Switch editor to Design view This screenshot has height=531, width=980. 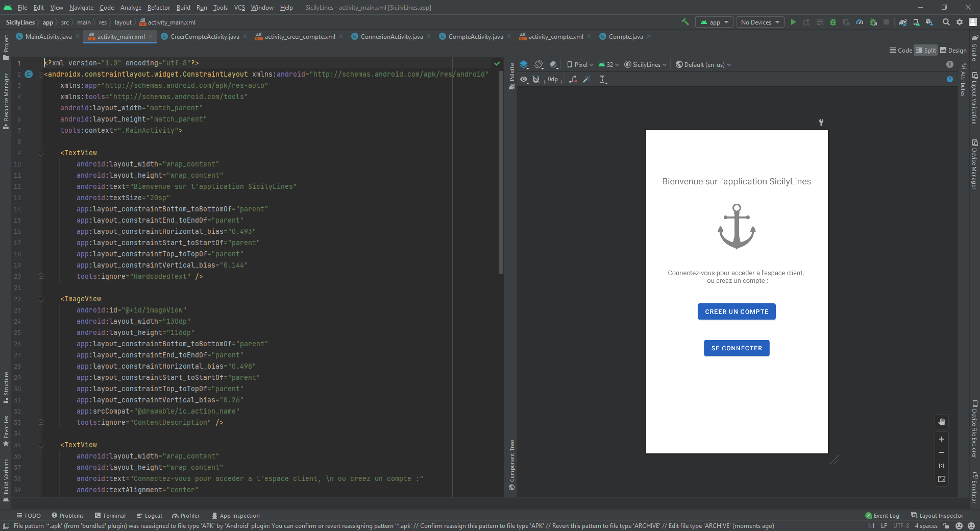pyautogui.click(x=953, y=50)
